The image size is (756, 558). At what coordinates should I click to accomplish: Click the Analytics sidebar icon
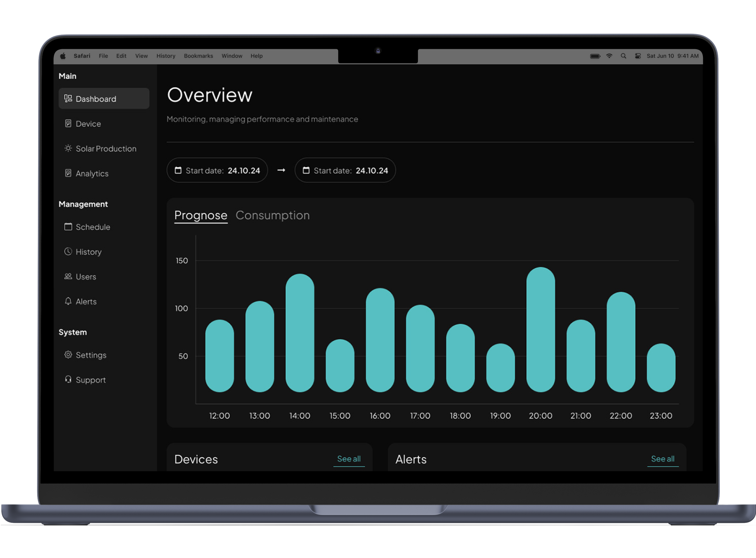click(x=68, y=173)
